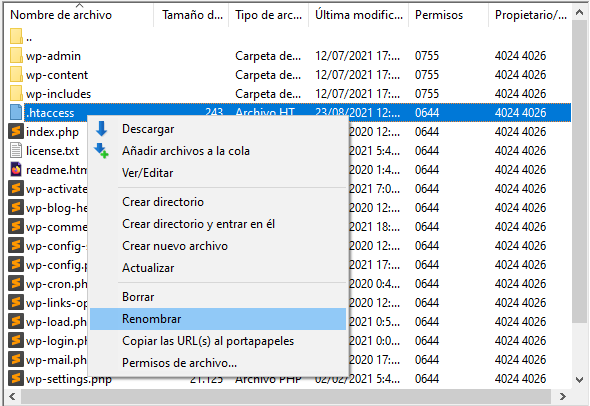Select Borrar in the context menu
The width and height of the screenshot is (590, 406).
click(218, 297)
